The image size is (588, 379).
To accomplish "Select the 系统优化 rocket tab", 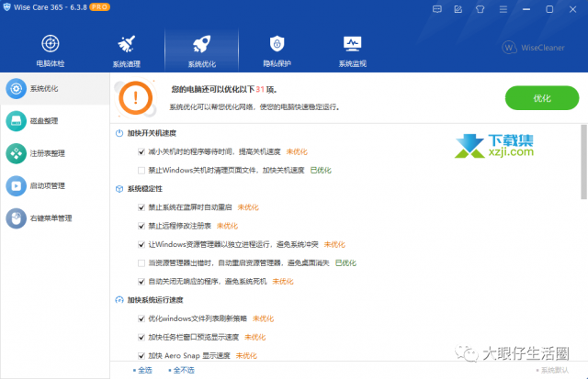I will pos(202,51).
